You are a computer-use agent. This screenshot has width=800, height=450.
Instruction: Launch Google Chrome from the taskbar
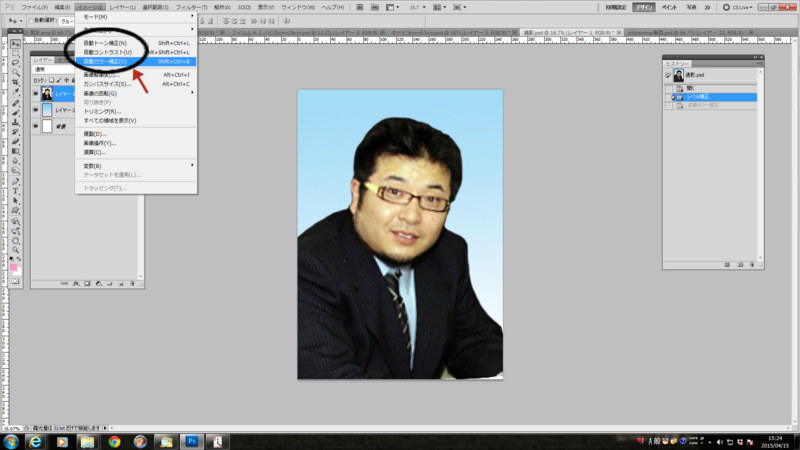pos(114,441)
